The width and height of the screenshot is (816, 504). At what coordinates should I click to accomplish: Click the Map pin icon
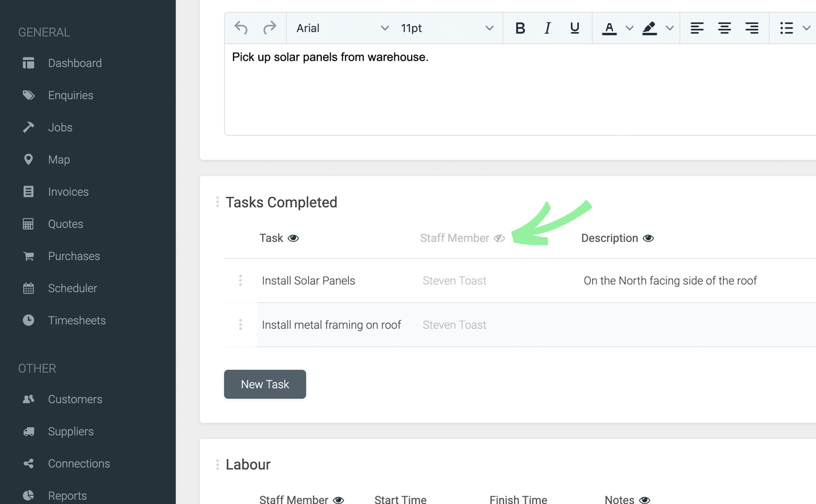pos(28,159)
